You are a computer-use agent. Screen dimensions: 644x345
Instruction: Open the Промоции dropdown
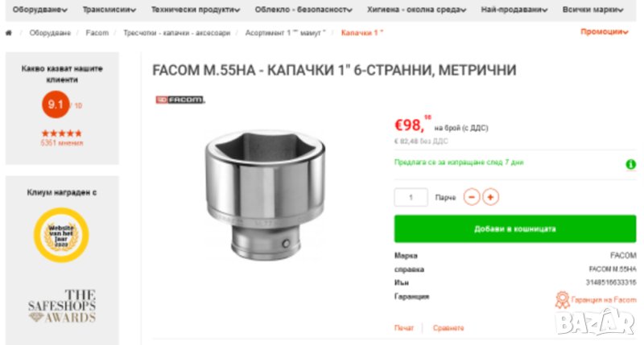[605, 31]
